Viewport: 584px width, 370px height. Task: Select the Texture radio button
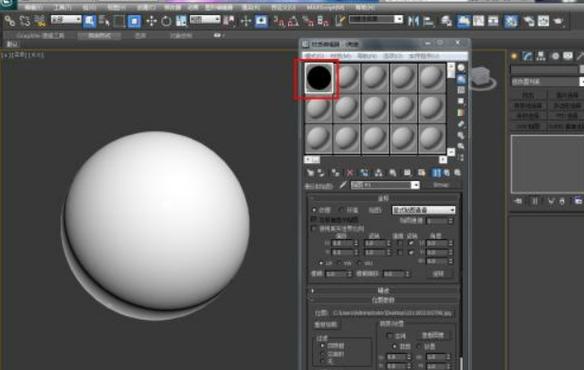314,211
